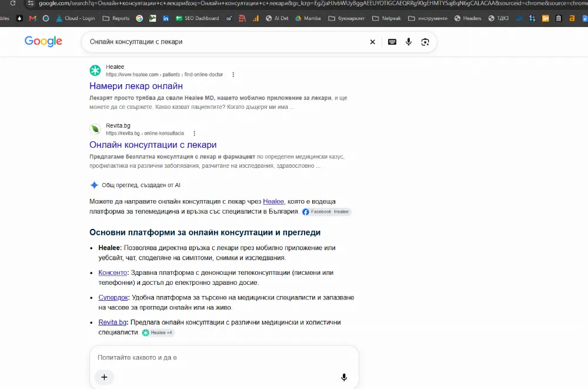This screenshot has width=588, height=389.
Task: Open 'Онлайн консултации с лекари' result title
Action: tap(153, 145)
